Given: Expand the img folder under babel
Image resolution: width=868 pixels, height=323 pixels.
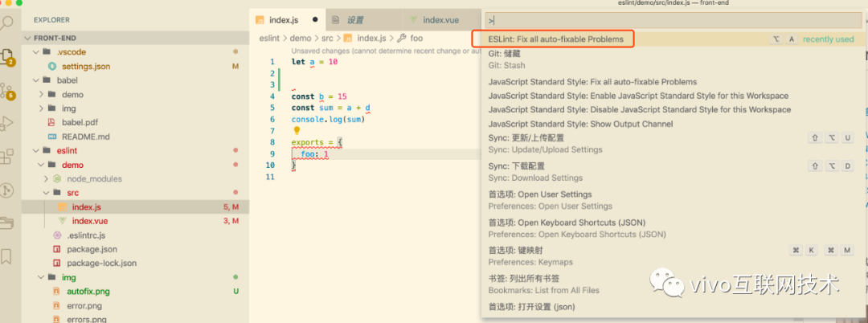Looking at the screenshot, I should (41, 108).
